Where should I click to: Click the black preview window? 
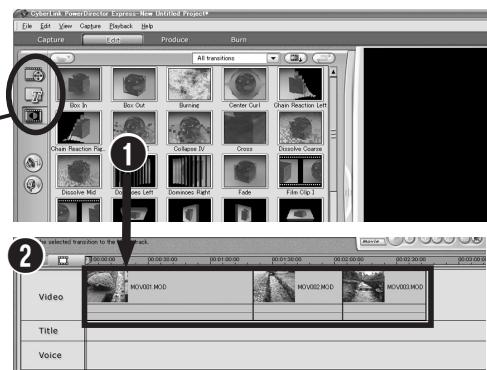pyautogui.click(x=425, y=135)
